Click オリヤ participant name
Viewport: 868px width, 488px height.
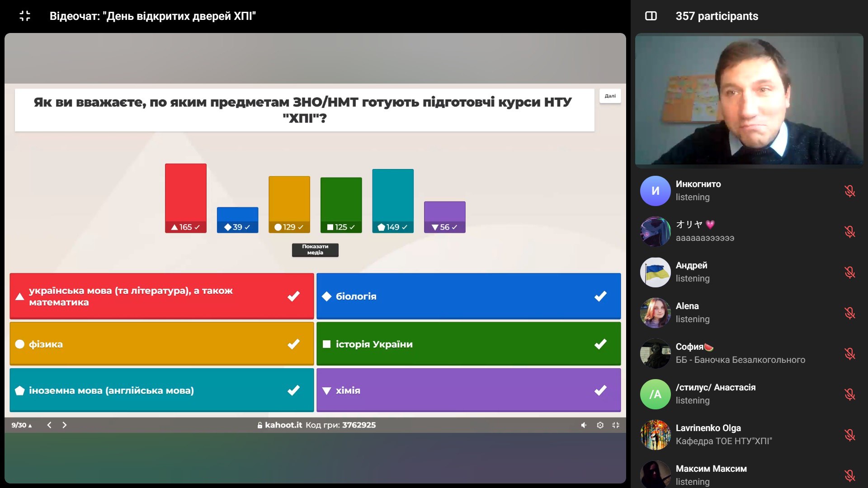[695, 225]
